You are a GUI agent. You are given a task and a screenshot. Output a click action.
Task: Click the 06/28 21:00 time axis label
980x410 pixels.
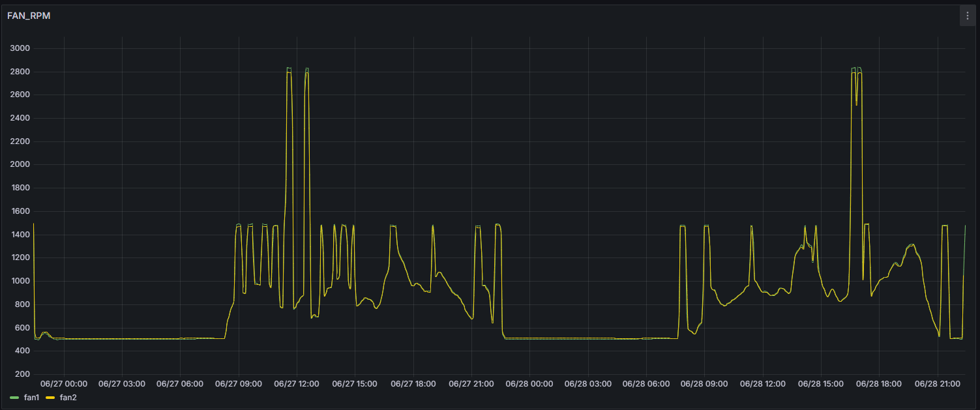pyautogui.click(x=938, y=384)
